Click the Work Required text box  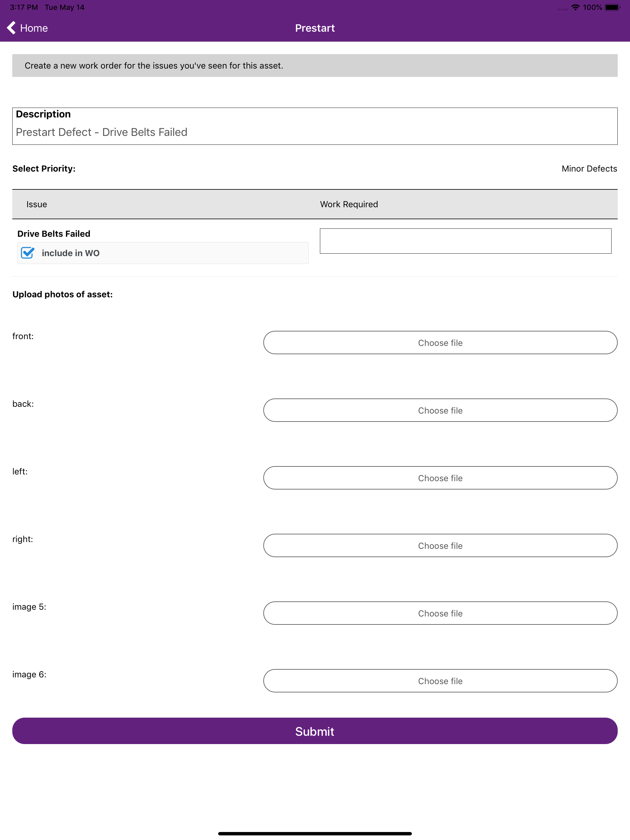(465, 241)
